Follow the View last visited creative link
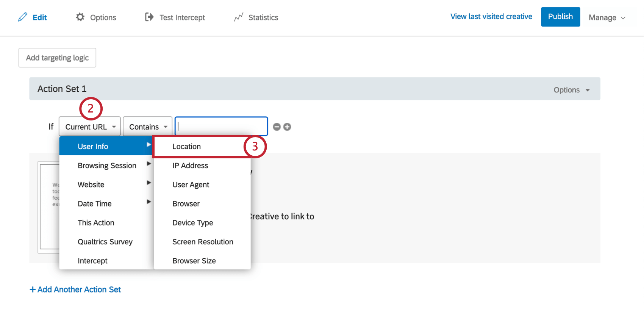This screenshot has width=644, height=322. tap(491, 17)
